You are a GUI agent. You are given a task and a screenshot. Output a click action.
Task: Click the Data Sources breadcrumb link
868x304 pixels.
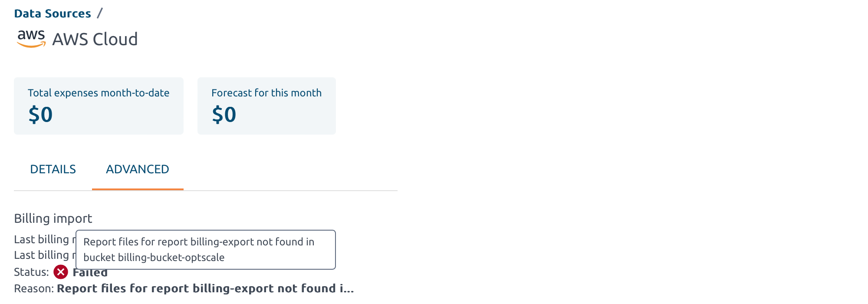[53, 13]
